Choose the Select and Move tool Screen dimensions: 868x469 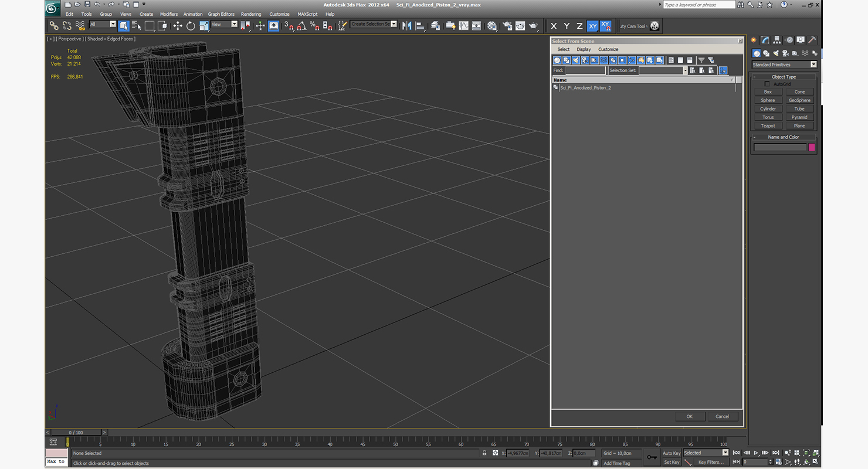(x=178, y=26)
